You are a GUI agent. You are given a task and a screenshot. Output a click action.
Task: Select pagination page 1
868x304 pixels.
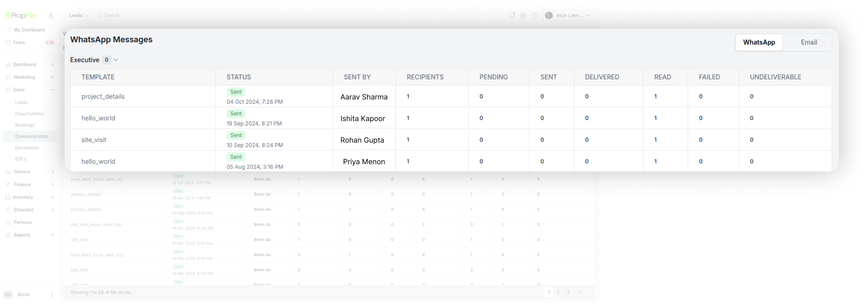549,292
